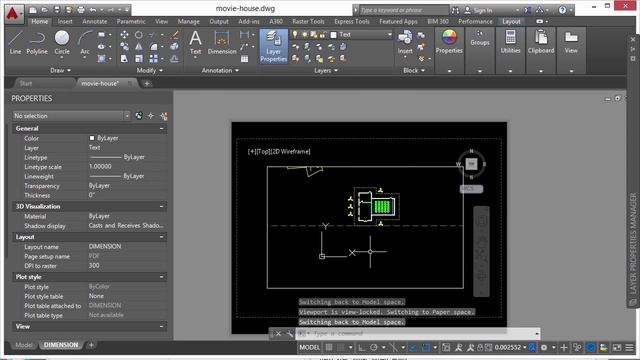The height and width of the screenshot is (360, 640).
Task: Open the AutoCAD application menu
Action: (14, 13)
